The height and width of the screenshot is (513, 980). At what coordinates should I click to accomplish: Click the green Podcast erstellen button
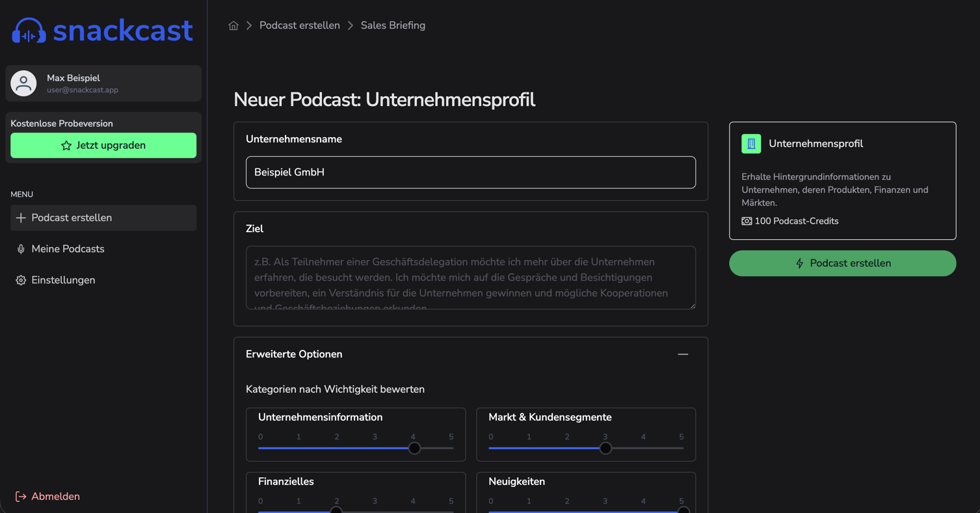(x=842, y=263)
